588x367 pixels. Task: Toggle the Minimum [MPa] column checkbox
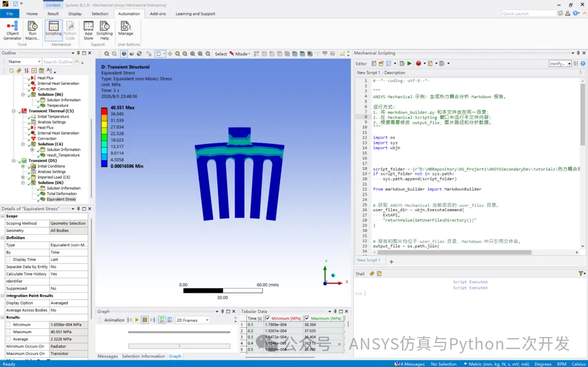tap(268, 319)
